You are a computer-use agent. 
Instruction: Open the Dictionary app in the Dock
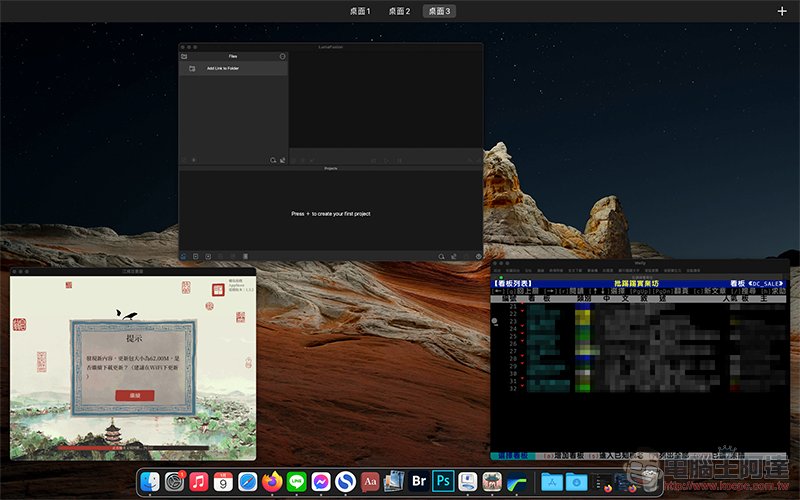click(x=370, y=481)
